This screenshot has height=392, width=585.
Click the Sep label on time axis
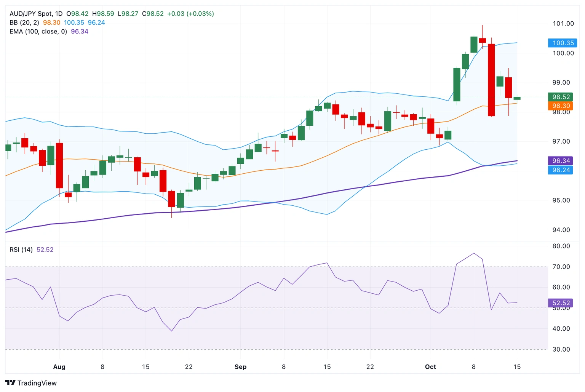(x=240, y=367)
